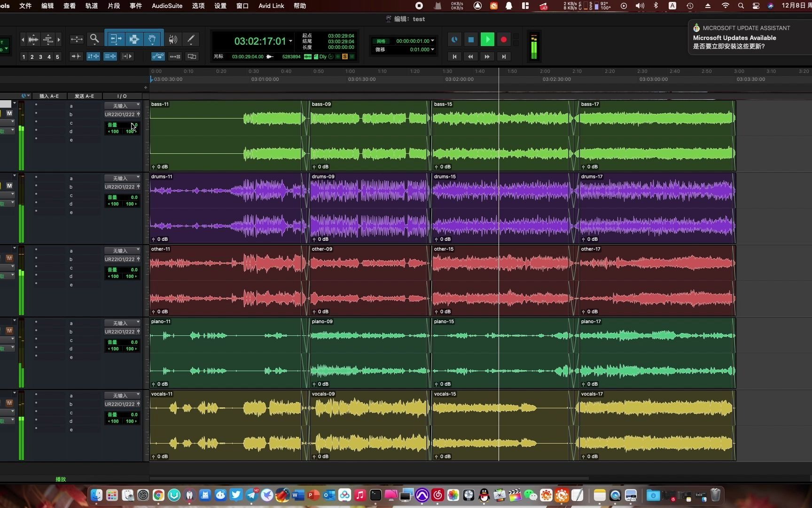
Task: Mute the piano track
Action: click(x=9, y=331)
